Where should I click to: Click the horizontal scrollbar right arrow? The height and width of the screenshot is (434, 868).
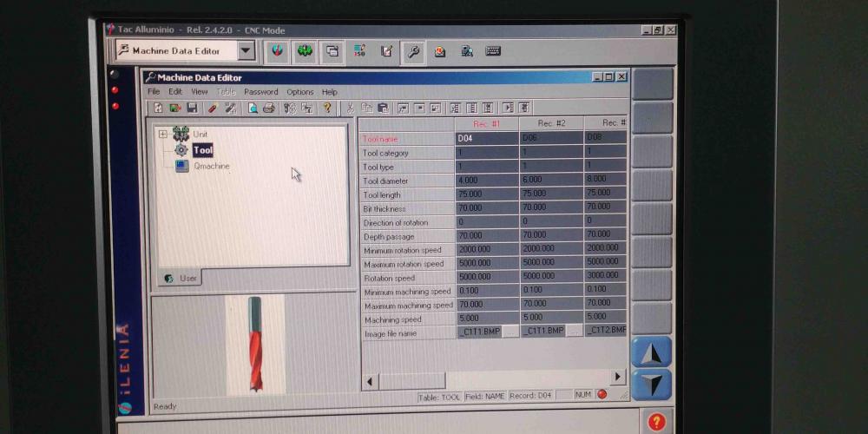coord(617,377)
